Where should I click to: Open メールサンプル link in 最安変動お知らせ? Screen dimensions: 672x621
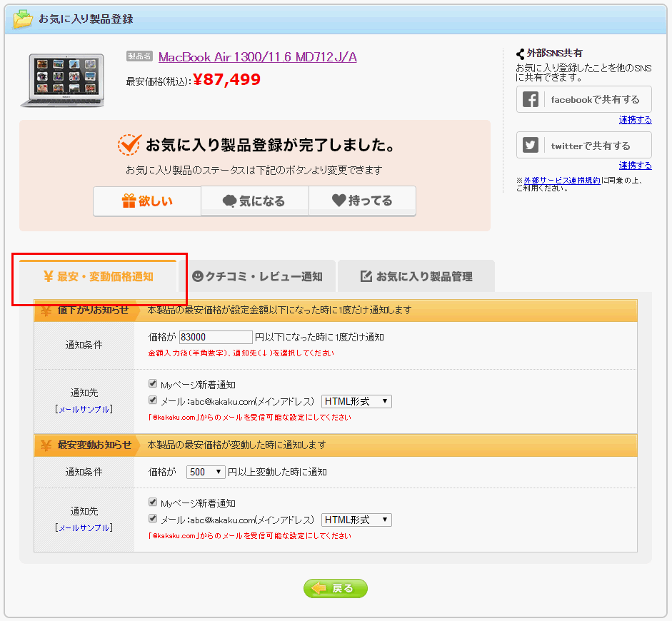click(84, 528)
